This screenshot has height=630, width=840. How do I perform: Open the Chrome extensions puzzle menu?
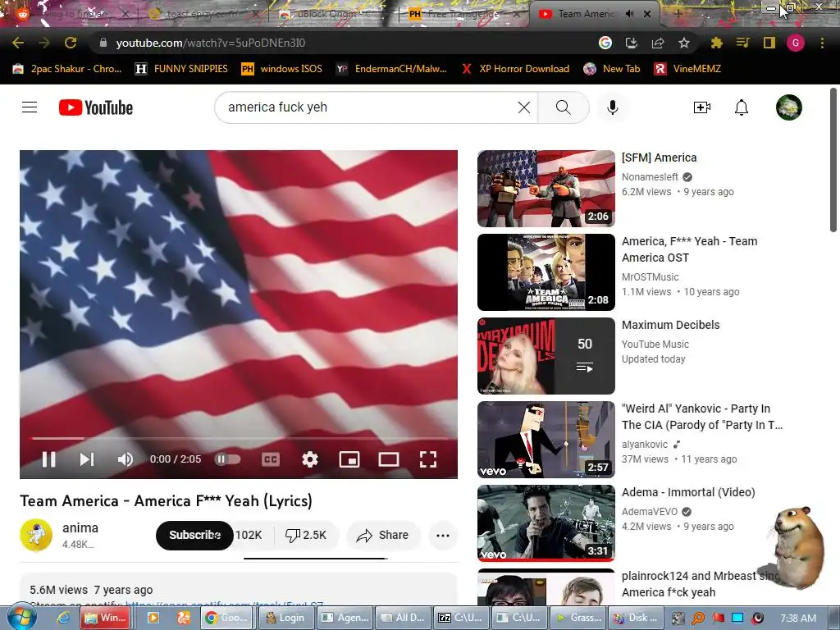[x=716, y=43]
